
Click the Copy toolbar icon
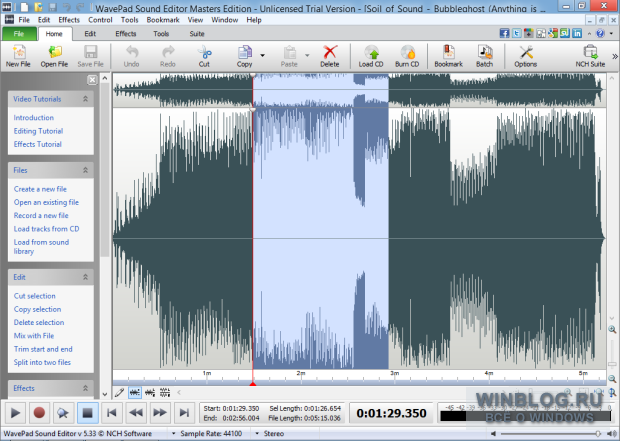[x=245, y=56]
